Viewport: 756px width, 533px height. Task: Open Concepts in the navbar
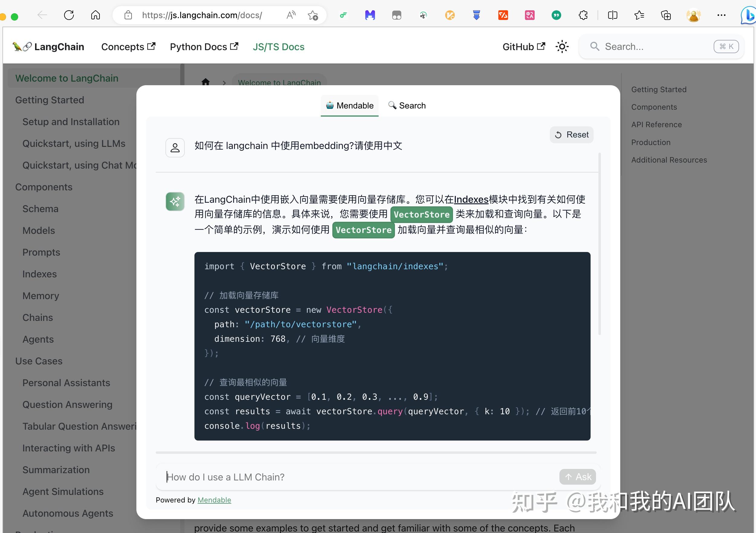(129, 47)
